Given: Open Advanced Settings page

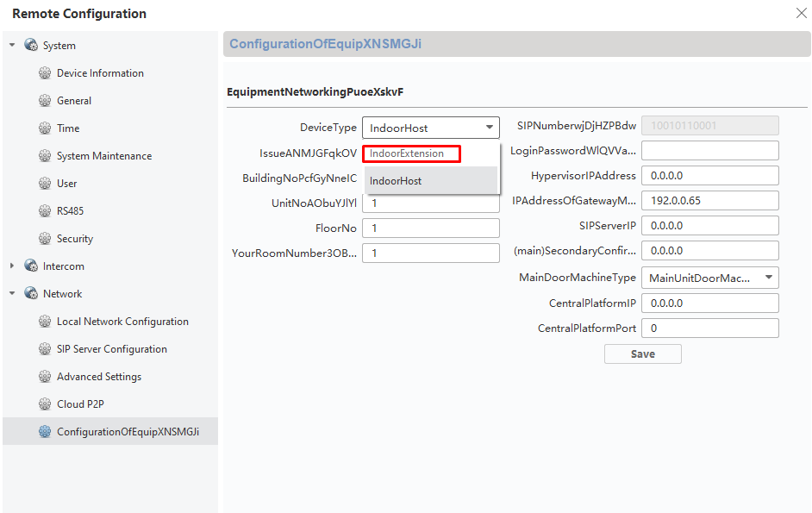Looking at the screenshot, I should pos(99,376).
